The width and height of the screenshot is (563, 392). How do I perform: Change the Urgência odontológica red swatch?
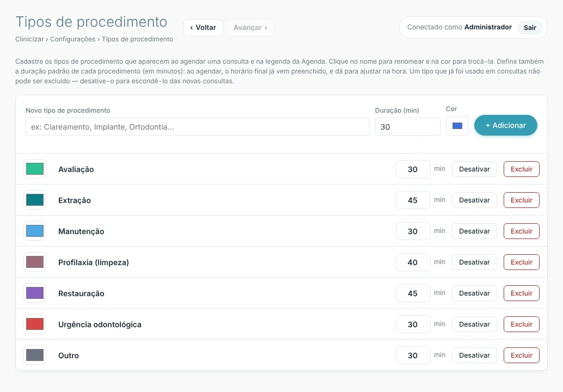(35, 324)
